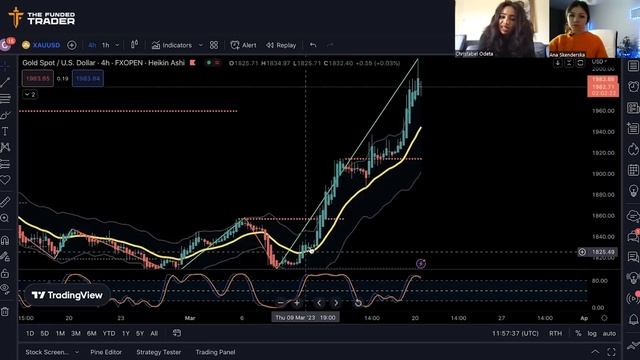
Task: Select the ruler measure tool
Action: [x=5, y=202]
